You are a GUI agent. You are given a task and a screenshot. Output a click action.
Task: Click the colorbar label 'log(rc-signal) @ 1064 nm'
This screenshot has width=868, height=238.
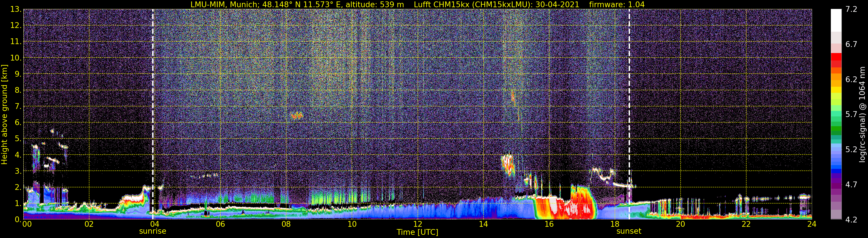pyautogui.click(x=862, y=114)
